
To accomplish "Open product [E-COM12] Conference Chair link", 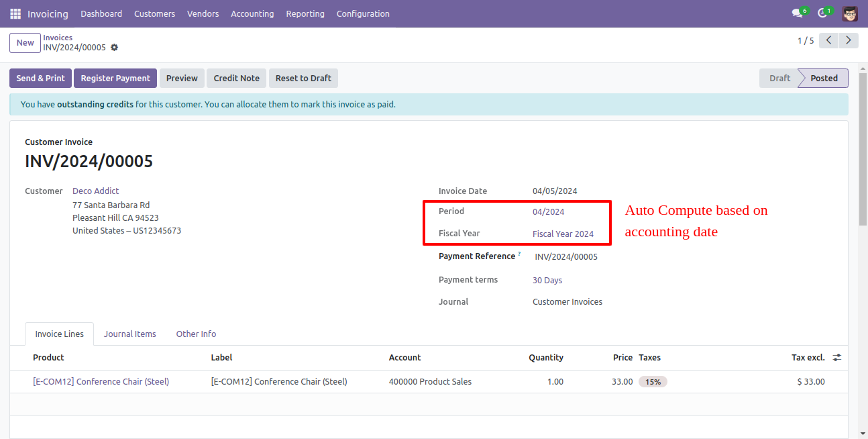I will pos(101,382).
